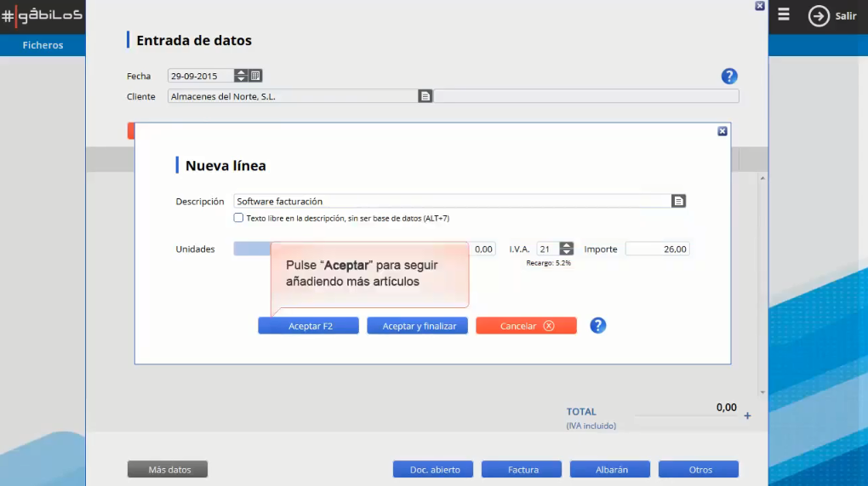Open the Ficheros menu
868x486 pixels.
[43, 45]
